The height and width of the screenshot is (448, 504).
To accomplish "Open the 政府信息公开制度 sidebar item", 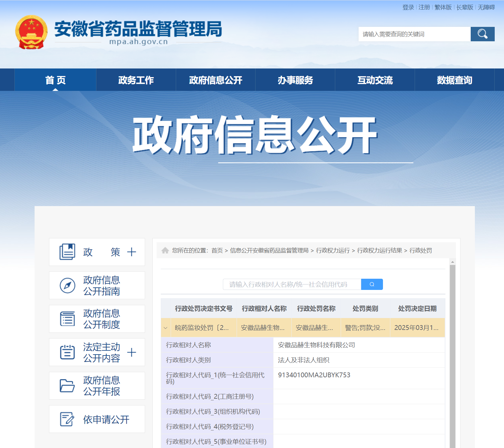I will coord(97,319).
